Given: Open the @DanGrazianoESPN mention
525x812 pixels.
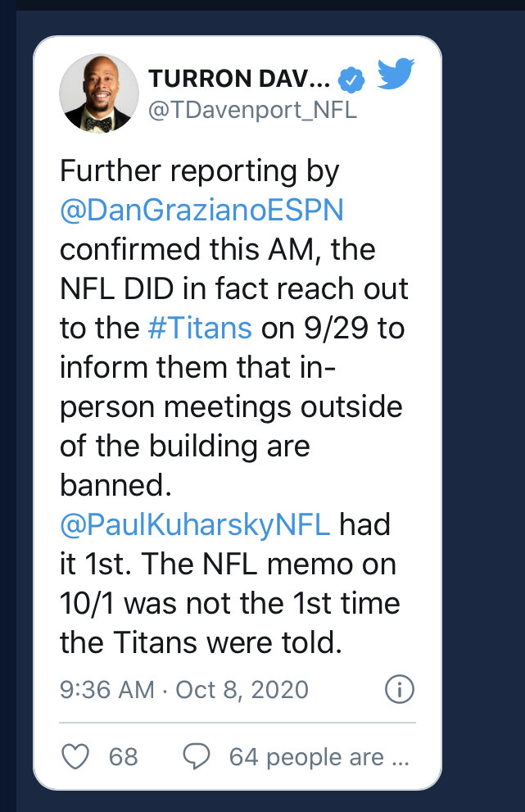Looking at the screenshot, I should click(202, 211).
